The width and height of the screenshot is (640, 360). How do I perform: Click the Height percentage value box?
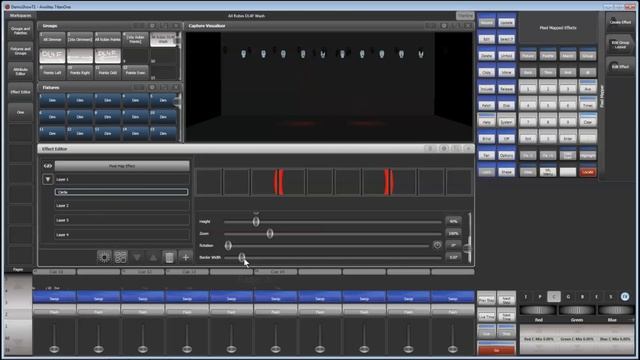coord(453,221)
